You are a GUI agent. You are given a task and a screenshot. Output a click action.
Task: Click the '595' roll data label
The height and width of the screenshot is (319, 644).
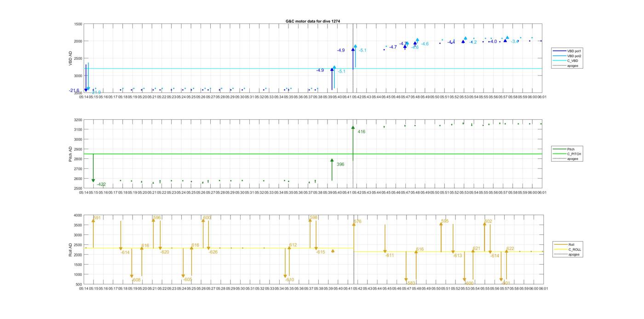coord(445,221)
